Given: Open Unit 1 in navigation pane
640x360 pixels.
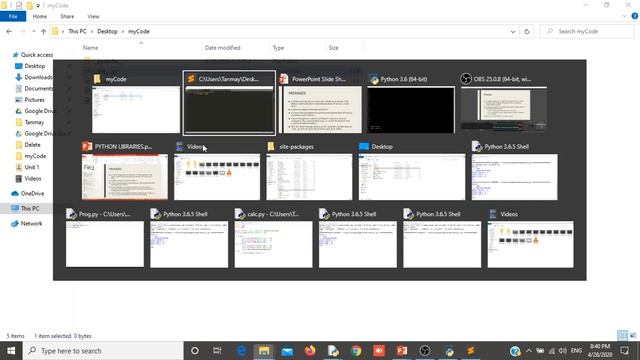Looking at the screenshot, I should (27, 167).
